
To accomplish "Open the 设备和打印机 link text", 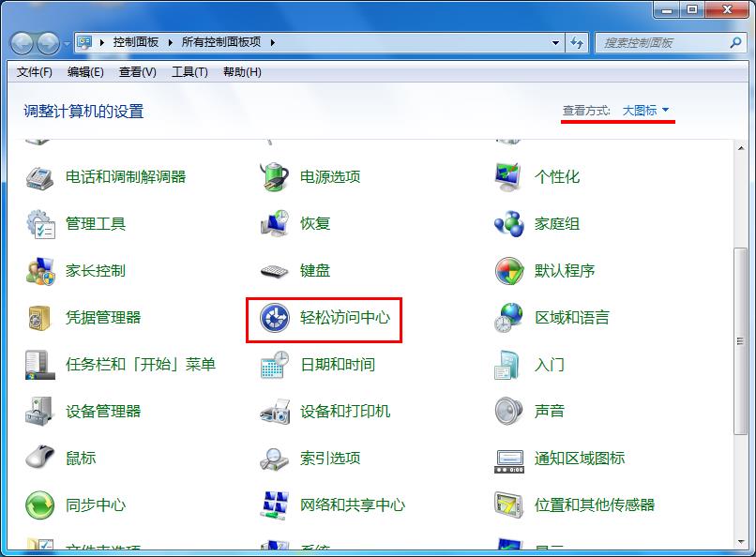I will point(345,412).
